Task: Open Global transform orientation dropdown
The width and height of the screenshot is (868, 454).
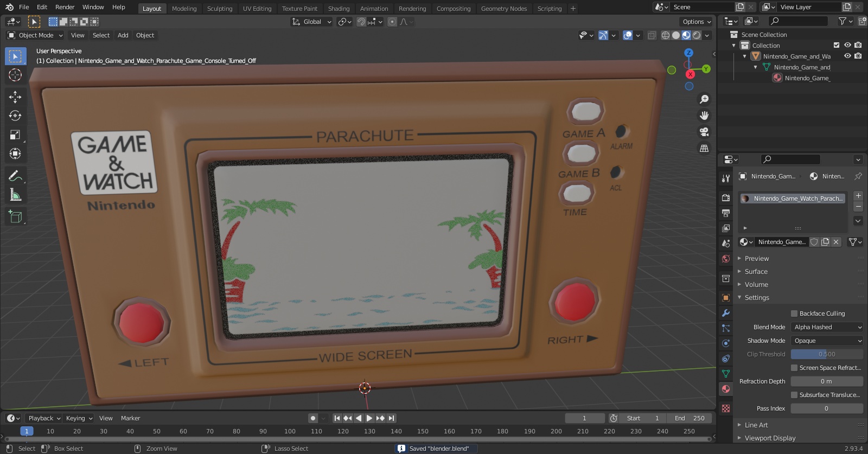Action: click(x=311, y=22)
